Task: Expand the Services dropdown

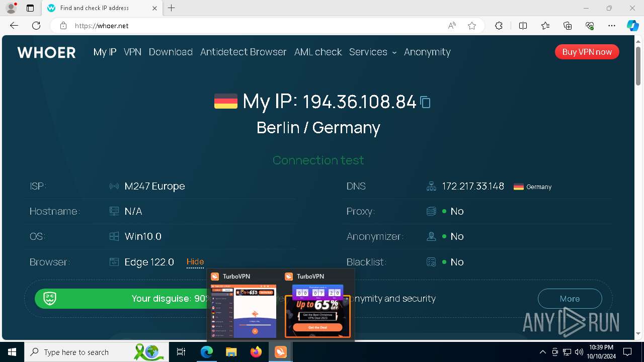Action: [x=373, y=52]
